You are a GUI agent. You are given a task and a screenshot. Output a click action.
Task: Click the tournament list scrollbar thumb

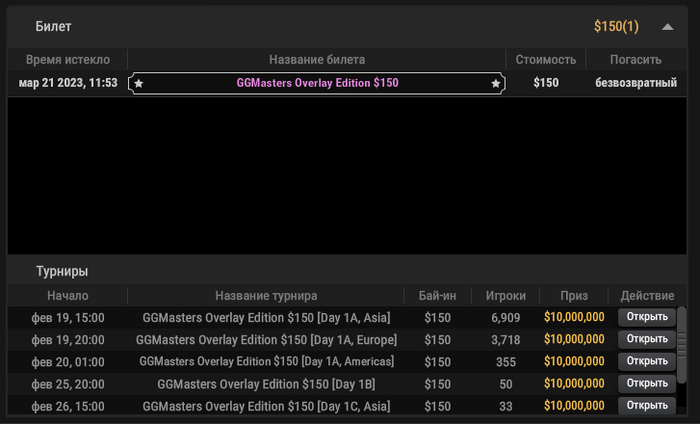(682, 345)
